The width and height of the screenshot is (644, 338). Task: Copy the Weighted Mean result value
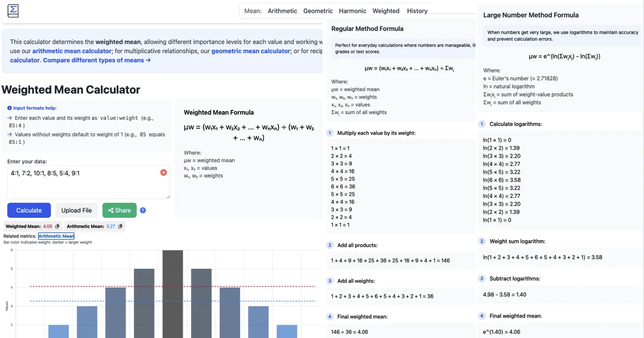[x=58, y=226]
